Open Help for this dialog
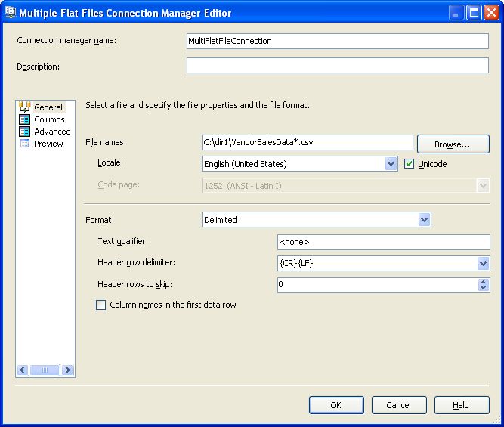Viewport: 504px width, 427px height. (x=461, y=405)
